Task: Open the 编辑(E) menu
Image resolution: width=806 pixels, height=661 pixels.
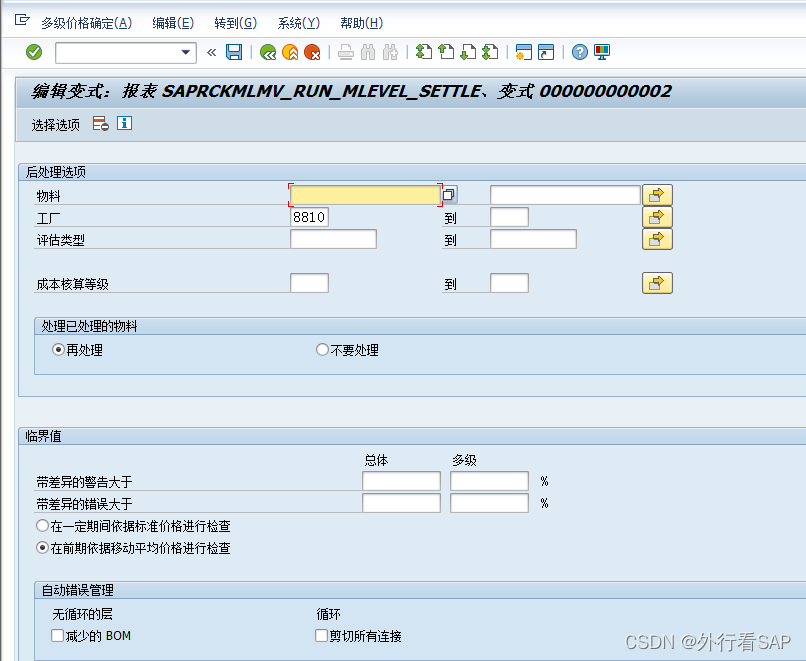Action: point(173,23)
